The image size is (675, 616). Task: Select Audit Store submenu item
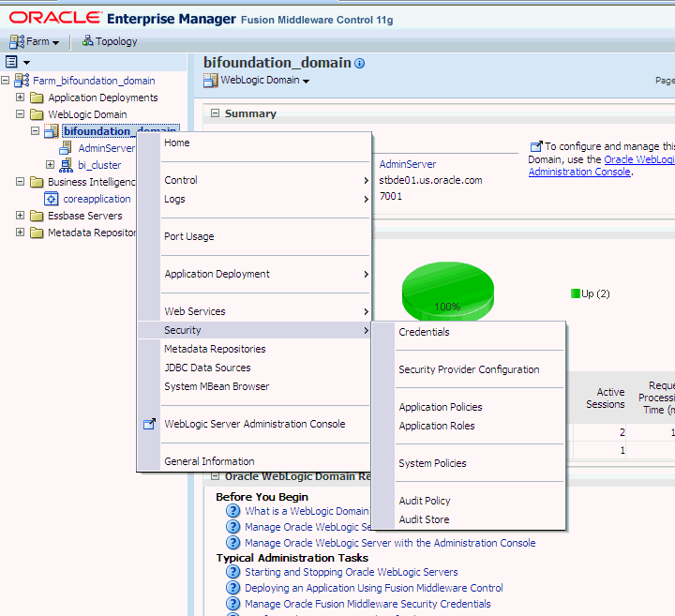(x=469, y=519)
